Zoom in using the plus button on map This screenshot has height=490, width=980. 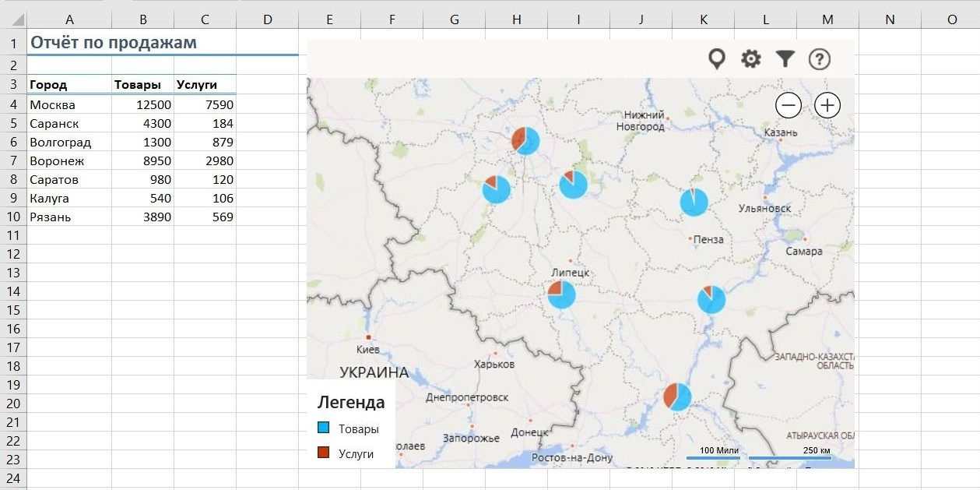point(827,105)
